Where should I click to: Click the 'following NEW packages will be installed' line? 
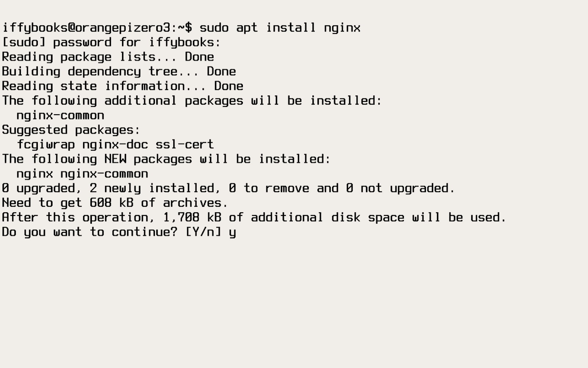(166, 159)
